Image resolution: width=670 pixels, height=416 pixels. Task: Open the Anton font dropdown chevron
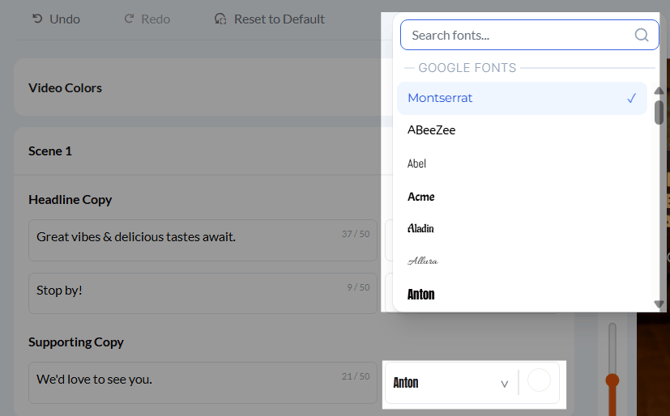(x=504, y=383)
